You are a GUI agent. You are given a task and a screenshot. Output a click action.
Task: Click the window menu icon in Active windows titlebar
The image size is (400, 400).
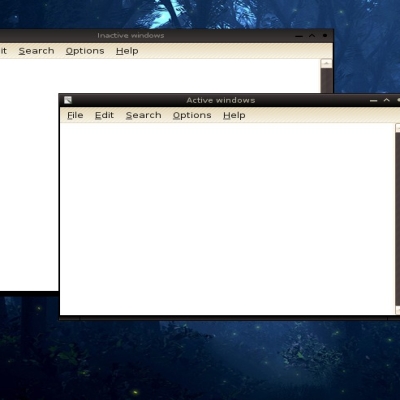[x=68, y=100]
